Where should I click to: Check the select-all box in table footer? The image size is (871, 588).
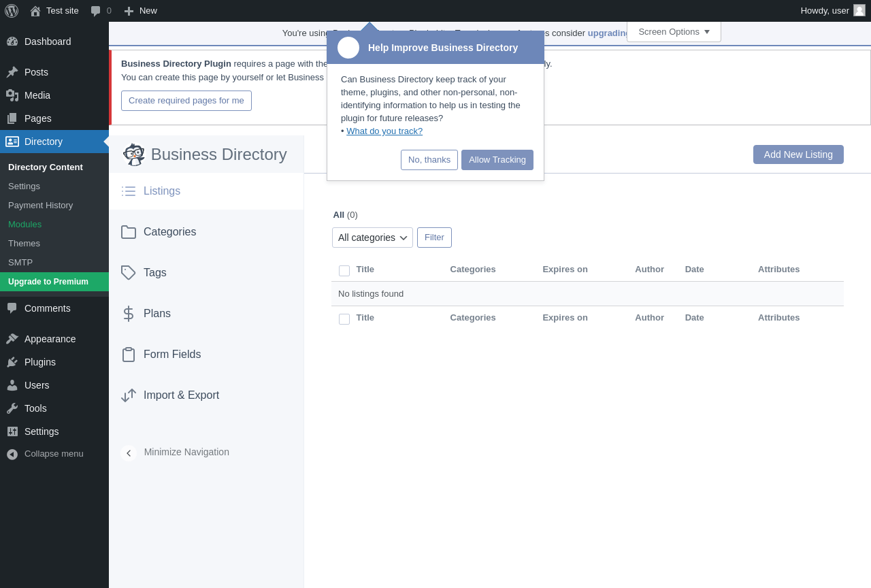tap(344, 319)
